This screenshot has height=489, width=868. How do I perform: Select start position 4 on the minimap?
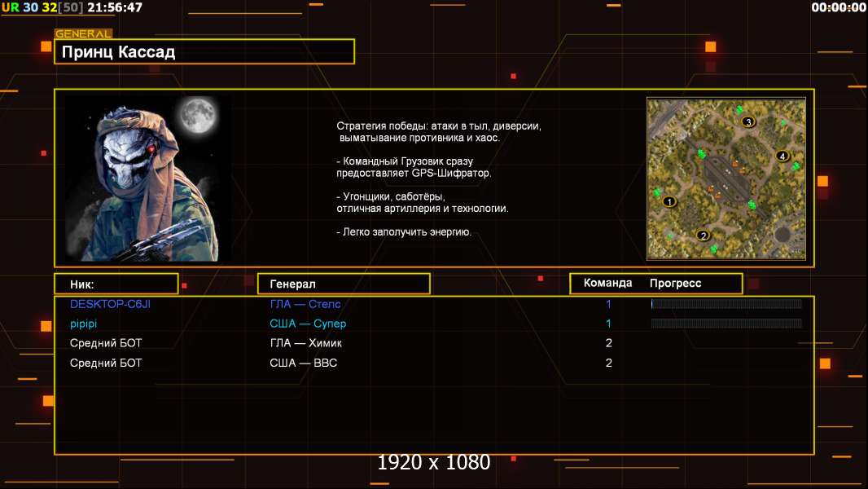(783, 156)
